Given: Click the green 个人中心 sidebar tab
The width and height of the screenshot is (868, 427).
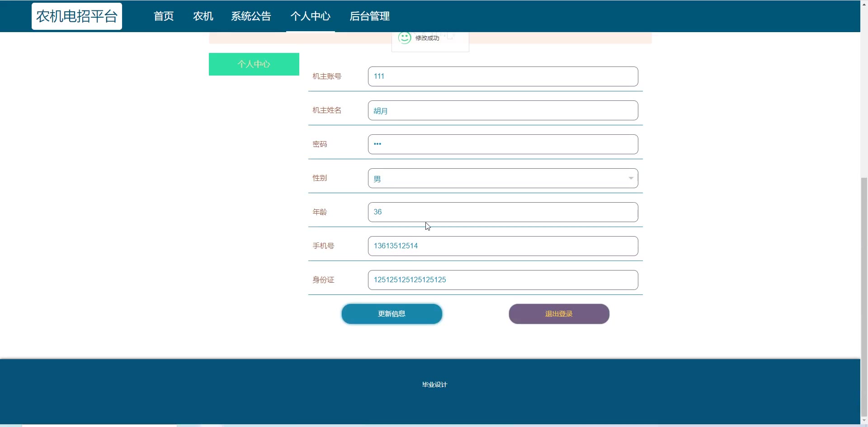Looking at the screenshot, I should click(x=254, y=64).
